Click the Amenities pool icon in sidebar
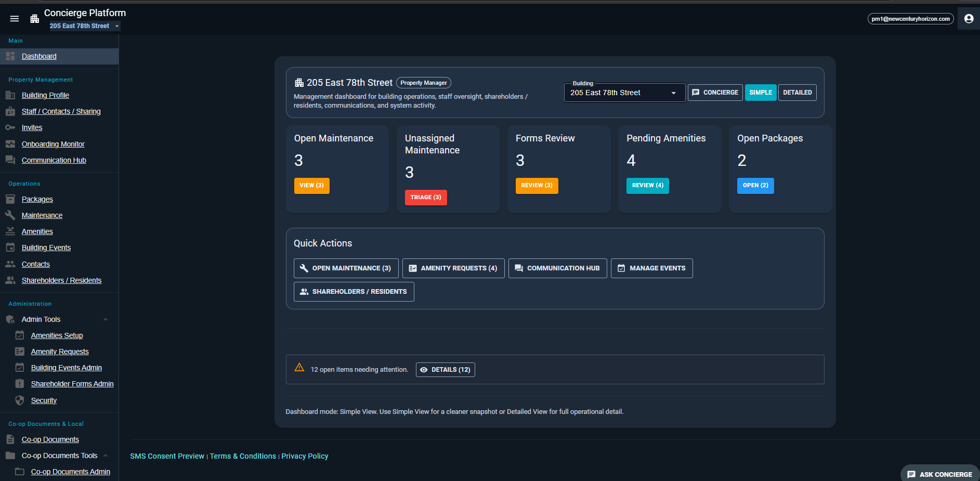The width and height of the screenshot is (980, 481). (x=10, y=231)
